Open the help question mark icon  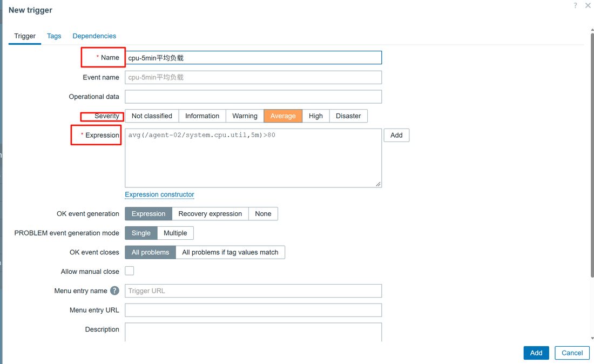(x=576, y=5)
